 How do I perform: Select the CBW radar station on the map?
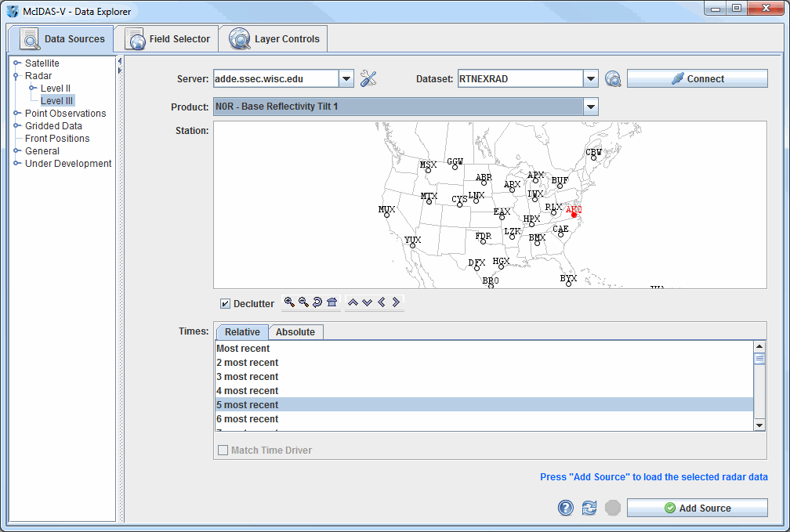pyautogui.click(x=593, y=158)
